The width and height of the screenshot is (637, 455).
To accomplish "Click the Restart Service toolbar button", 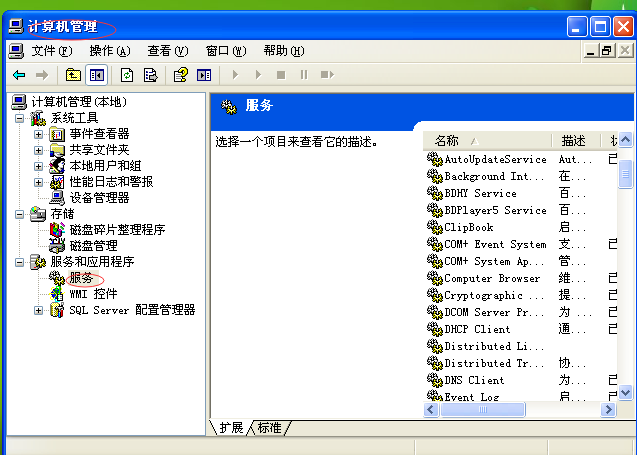I will (x=327, y=75).
